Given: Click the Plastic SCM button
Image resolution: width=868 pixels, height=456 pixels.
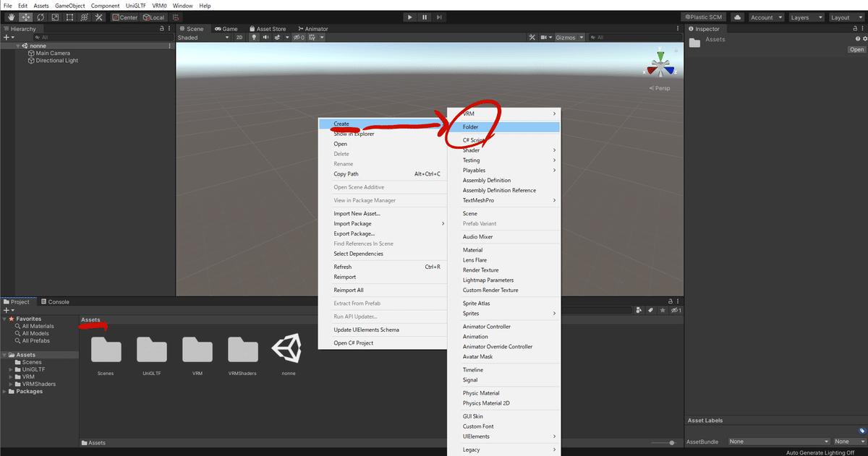Looking at the screenshot, I should coord(704,17).
